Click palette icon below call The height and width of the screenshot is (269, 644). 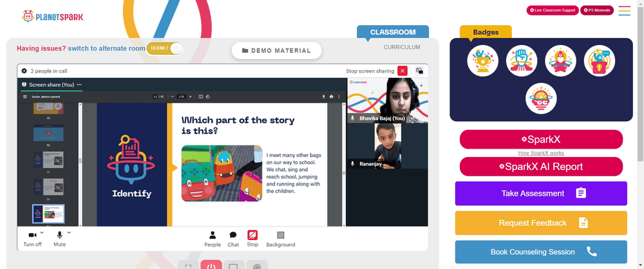point(257,265)
